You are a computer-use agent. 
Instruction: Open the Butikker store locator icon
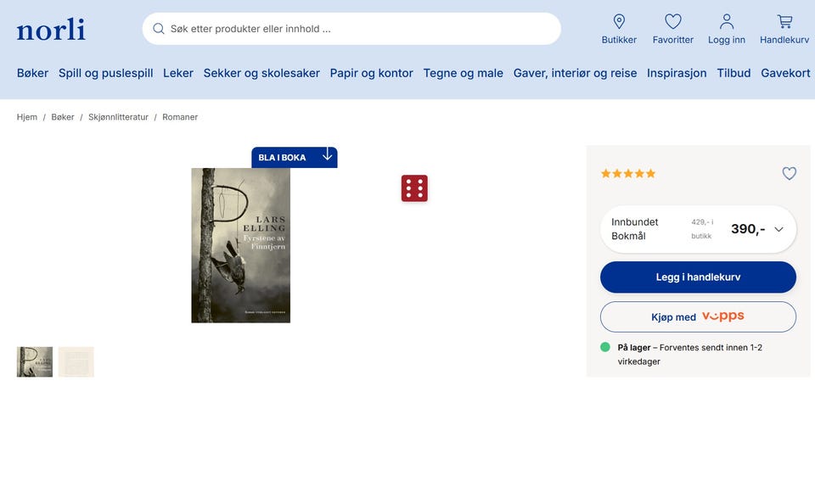click(619, 22)
